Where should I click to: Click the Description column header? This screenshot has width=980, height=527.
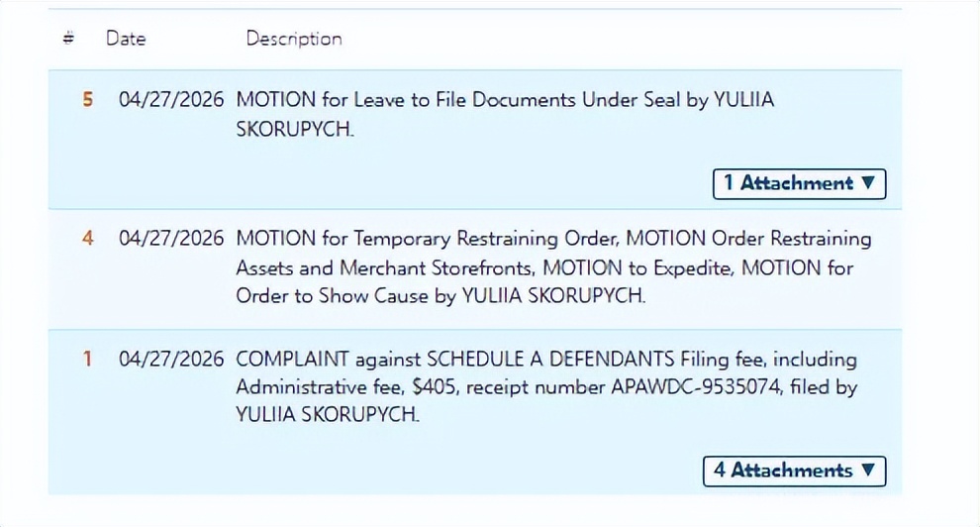[x=294, y=39]
